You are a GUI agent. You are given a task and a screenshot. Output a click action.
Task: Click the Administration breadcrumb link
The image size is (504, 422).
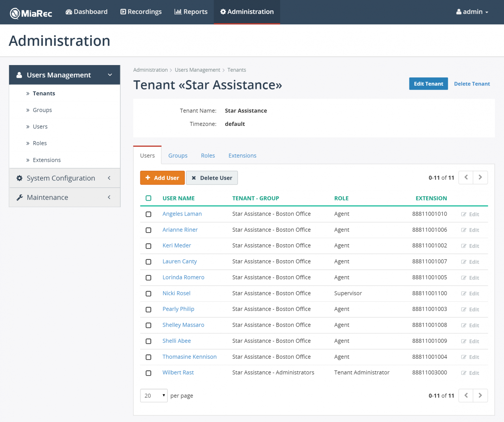click(151, 70)
